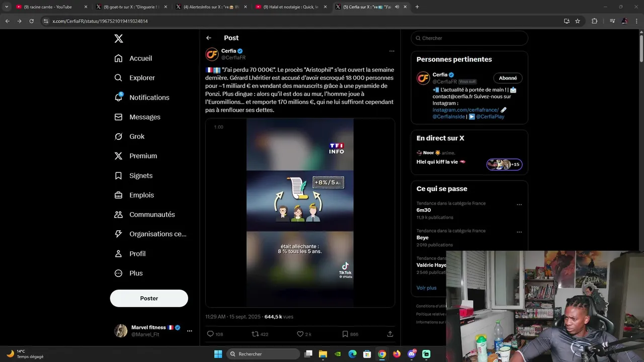Screen dimensions: 644x362
Task: Open File Explorer from the taskbar
Action: tap(323, 354)
